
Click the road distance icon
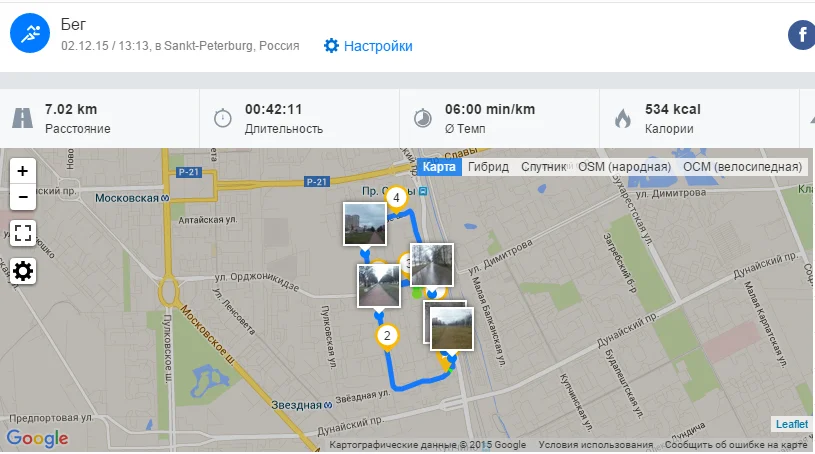click(22, 118)
